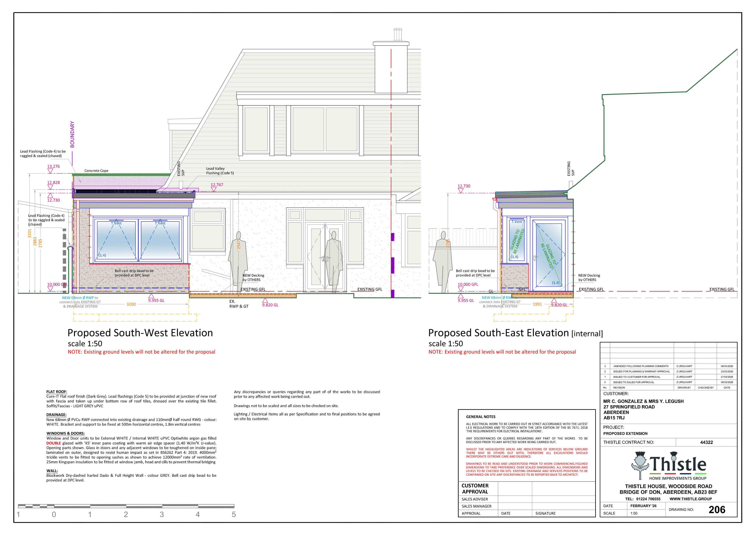The height and width of the screenshot is (535, 756).
Task: Click the Proposed South-West Elevation title
Action: [140, 333]
